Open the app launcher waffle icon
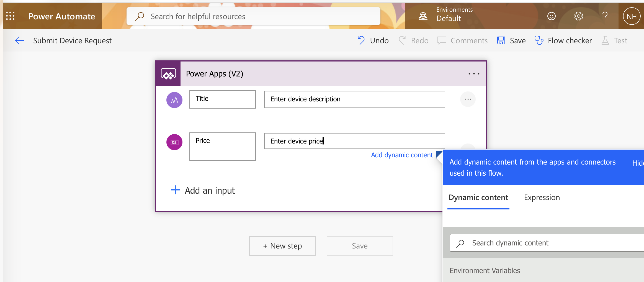Viewport: 644px width, 282px height. [10, 16]
